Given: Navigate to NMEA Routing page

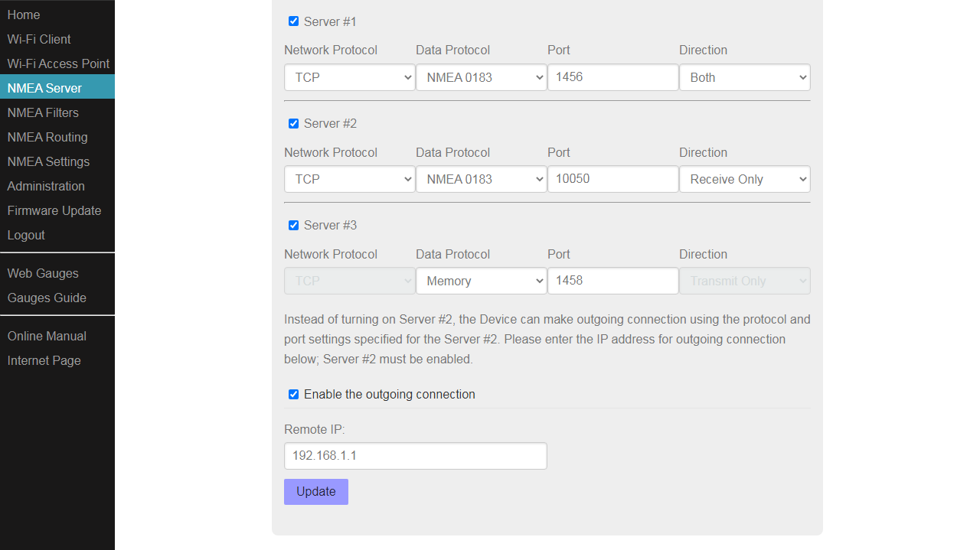Looking at the screenshot, I should click(47, 137).
